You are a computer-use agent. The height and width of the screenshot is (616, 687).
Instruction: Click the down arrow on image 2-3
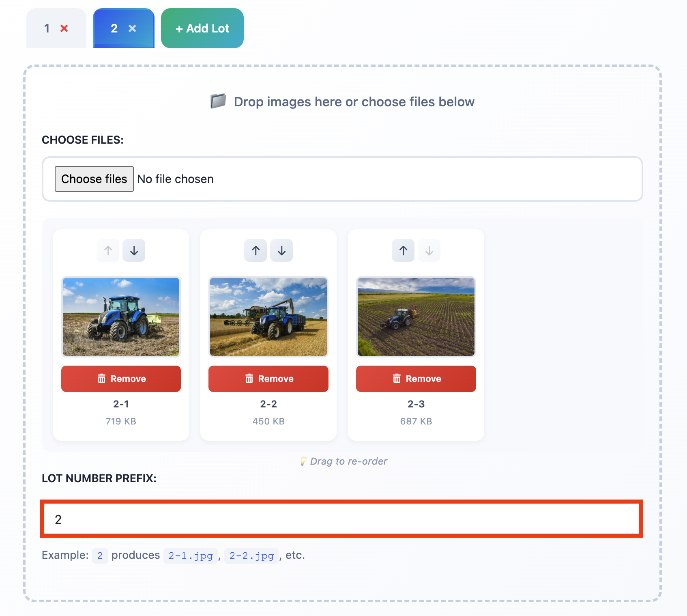pyautogui.click(x=429, y=251)
